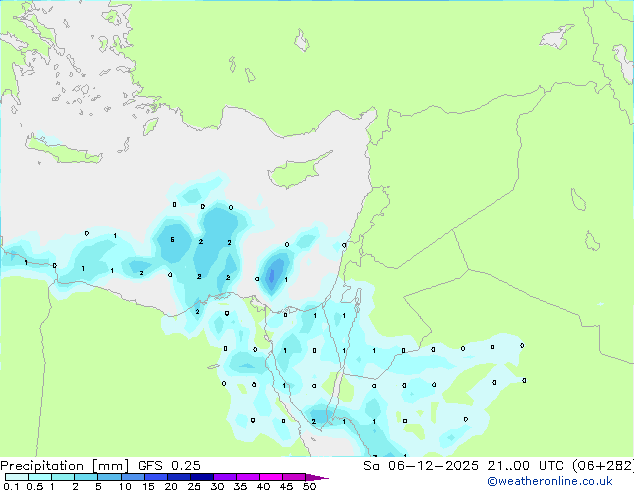
Task: Click the 40–45 mm magenta legend swatch
Action: coord(271,477)
